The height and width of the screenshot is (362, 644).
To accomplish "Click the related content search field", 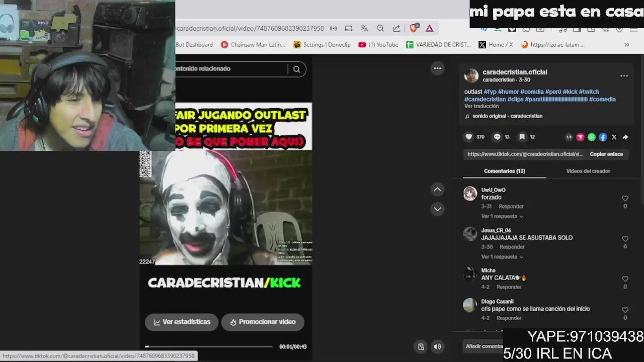I will [231, 69].
